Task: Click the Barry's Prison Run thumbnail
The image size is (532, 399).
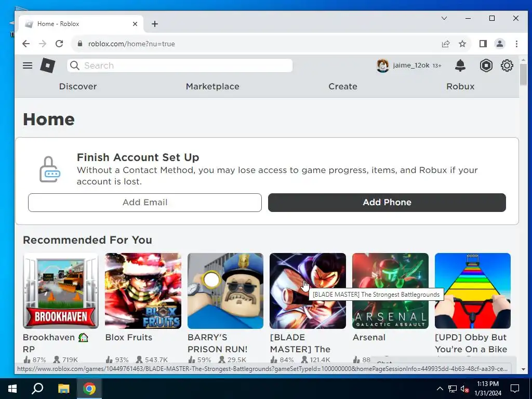Action: 225,291
